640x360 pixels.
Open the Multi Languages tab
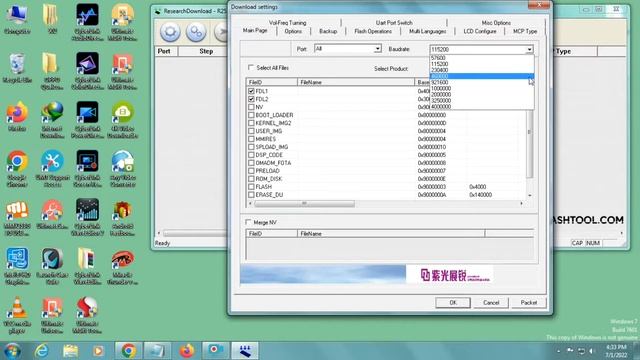point(427,31)
